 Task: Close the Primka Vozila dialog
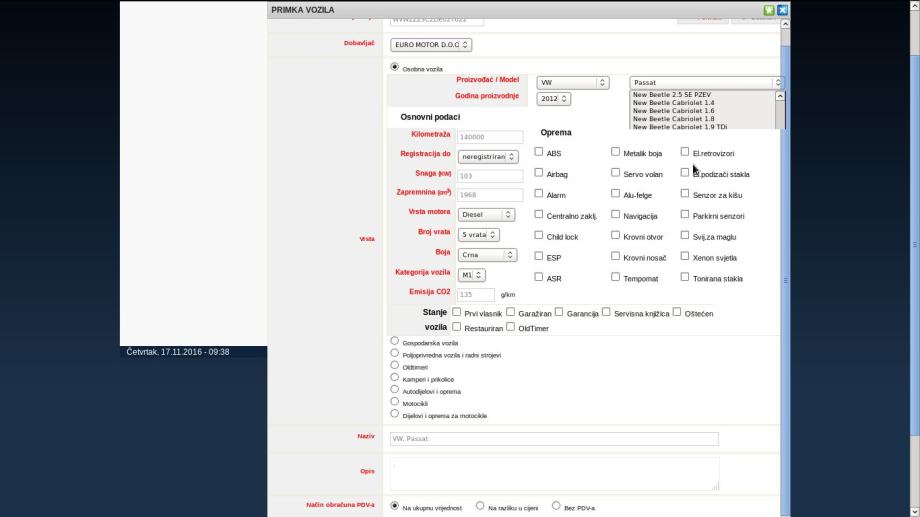[782, 10]
